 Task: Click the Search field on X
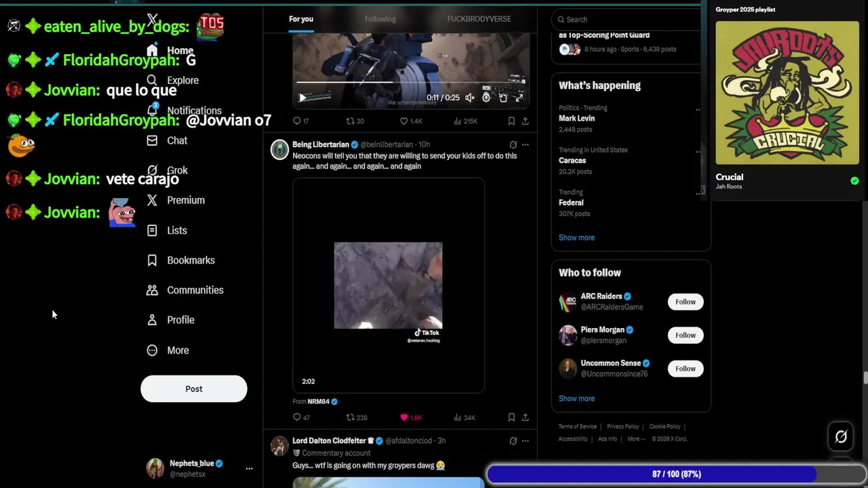[x=627, y=20]
